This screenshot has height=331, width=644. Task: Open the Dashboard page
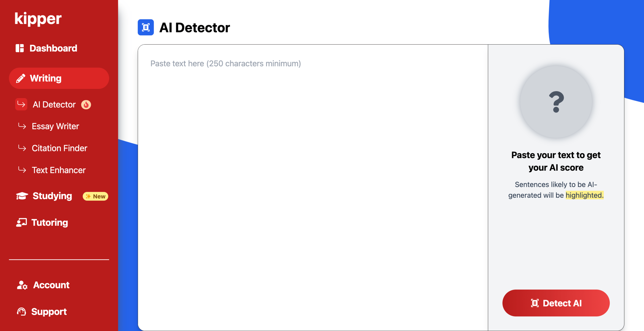coord(53,48)
